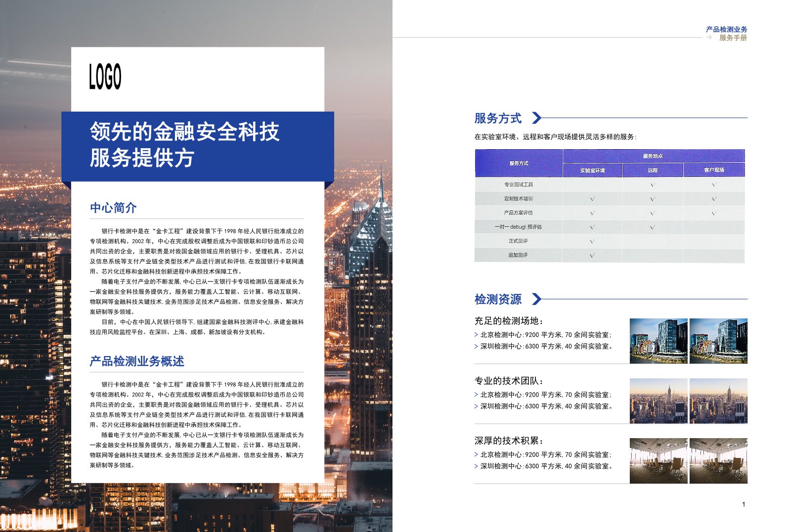Click the chevron icon beside 服务方式 heading
The height and width of the screenshot is (532, 785).
[x=536, y=118]
